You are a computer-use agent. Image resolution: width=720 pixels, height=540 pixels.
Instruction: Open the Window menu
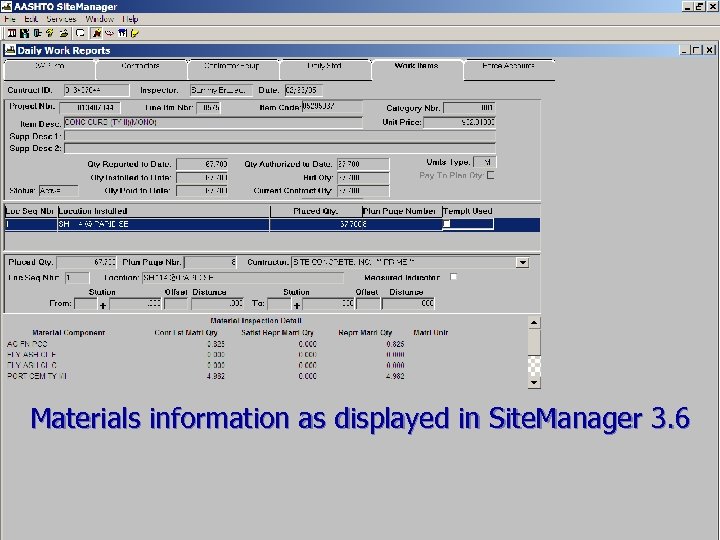coord(99,19)
